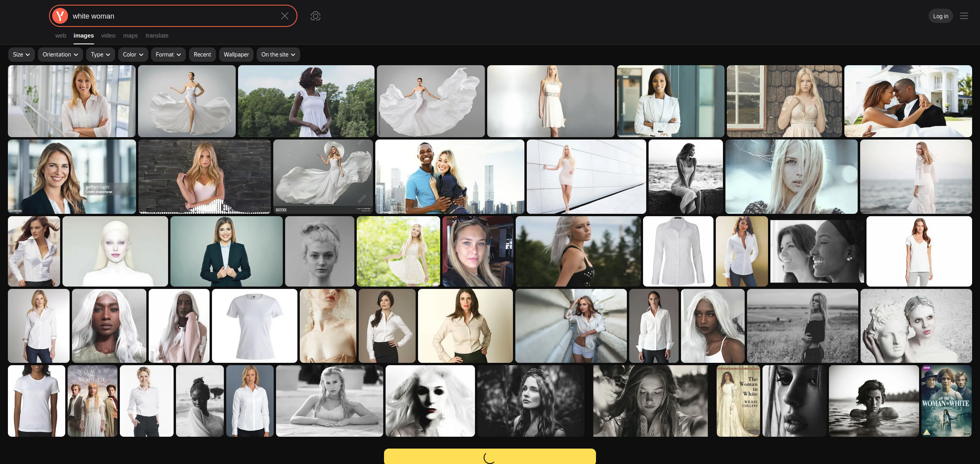Open the couple in front of white mansion thumbnail
This screenshot has height=464, width=980.
908,101
